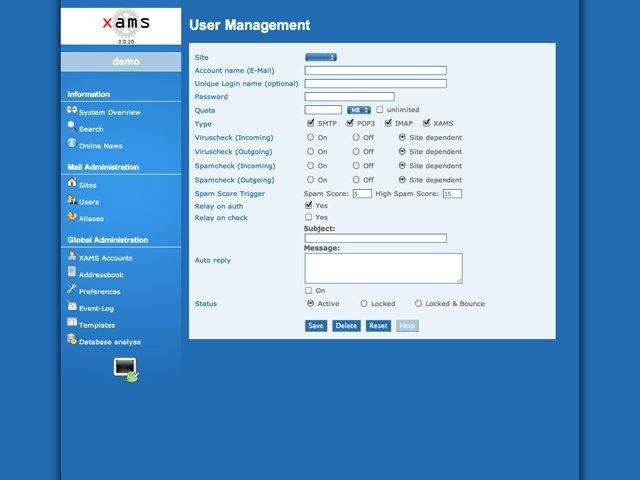Open Database analyse page
Screen dimensions: 640x480
pyautogui.click(x=110, y=342)
